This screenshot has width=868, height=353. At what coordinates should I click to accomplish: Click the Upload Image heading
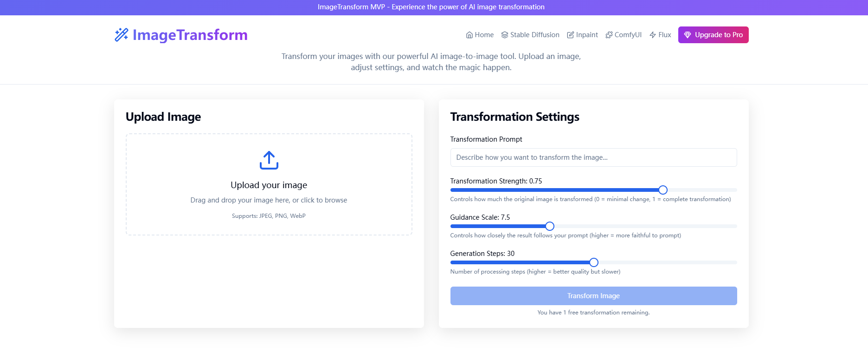pos(163,117)
